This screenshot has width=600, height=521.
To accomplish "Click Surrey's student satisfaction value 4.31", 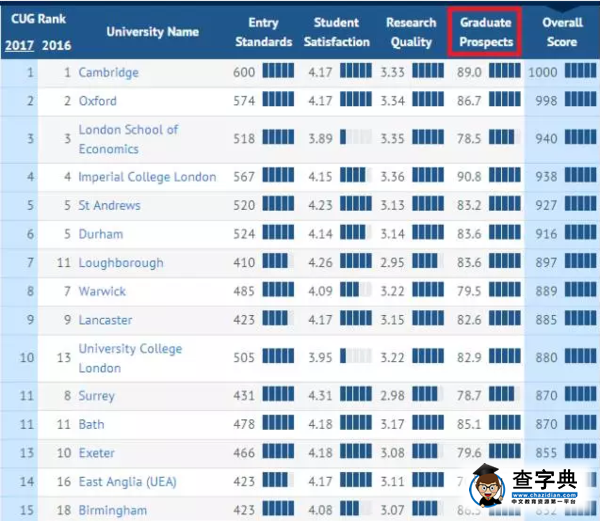I will point(321,396).
